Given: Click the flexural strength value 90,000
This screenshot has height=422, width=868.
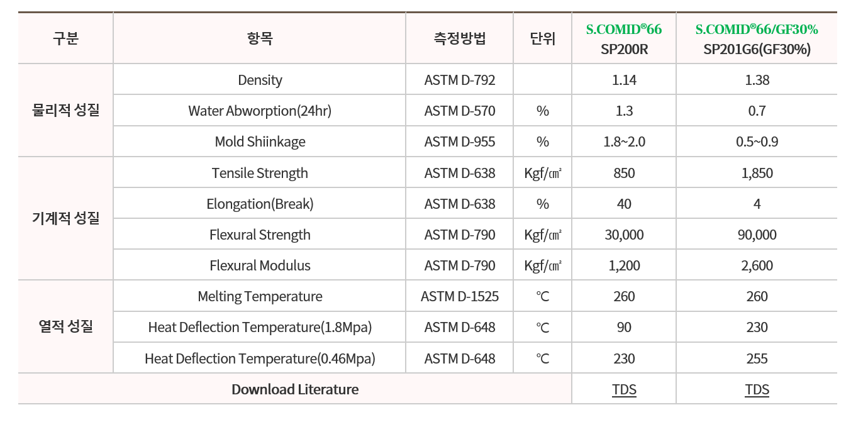Looking at the screenshot, I should click(757, 235).
